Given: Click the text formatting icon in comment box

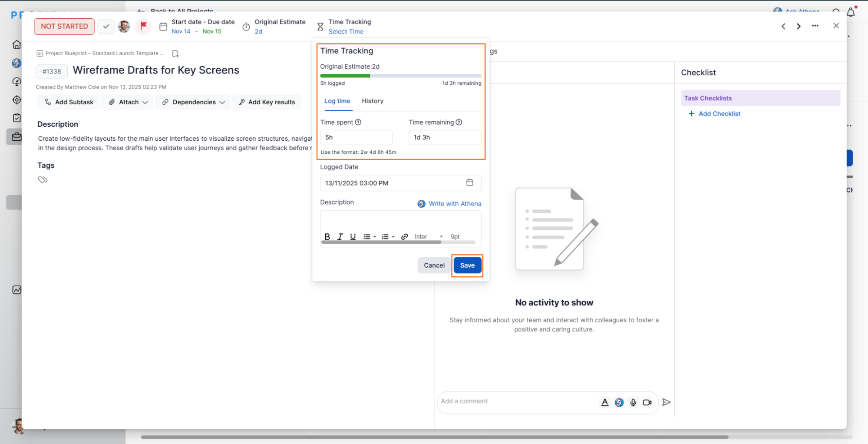Looking at the screenshot, I should [x=605, y=402].
